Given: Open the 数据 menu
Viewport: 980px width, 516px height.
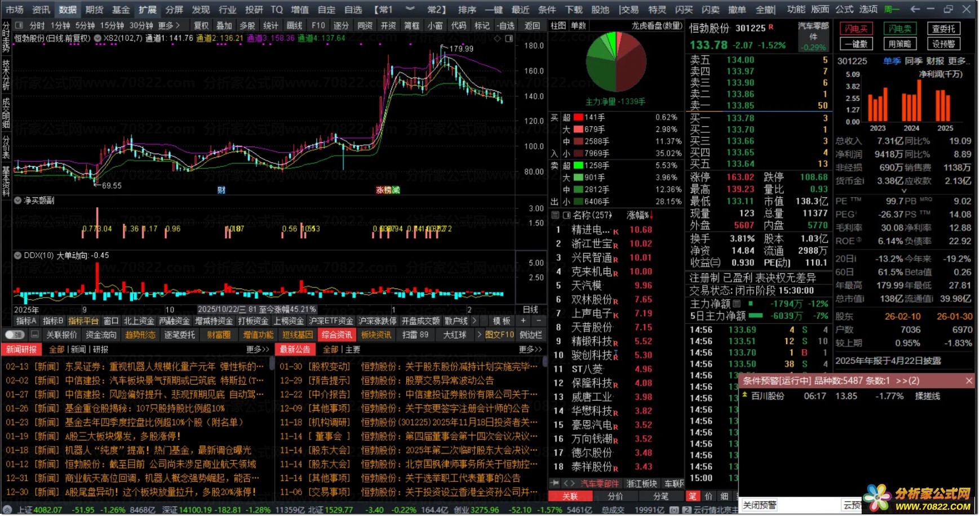Looking at the screenshot, I should (x=68, y=10).
